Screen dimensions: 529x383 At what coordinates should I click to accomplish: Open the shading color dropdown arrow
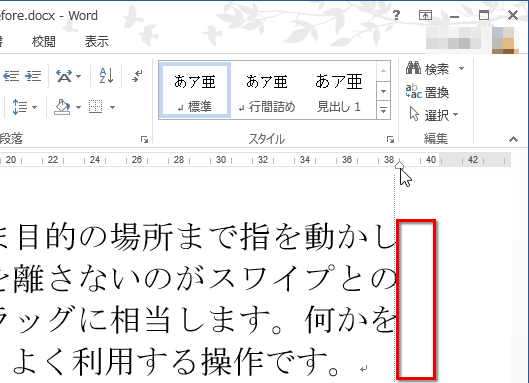coord(78,107)
